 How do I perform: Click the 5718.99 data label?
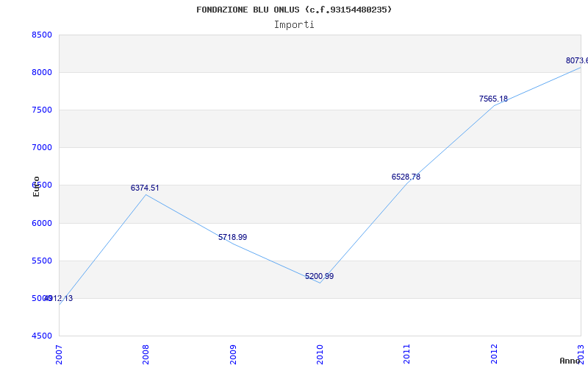232,237
